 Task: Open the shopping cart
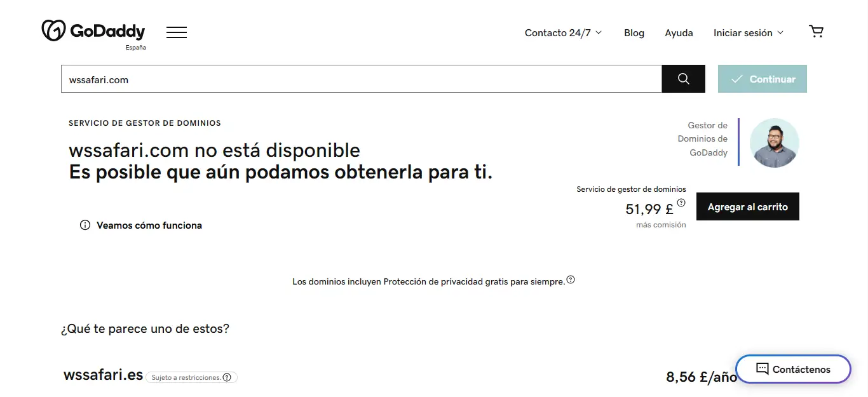click(816, 32)
